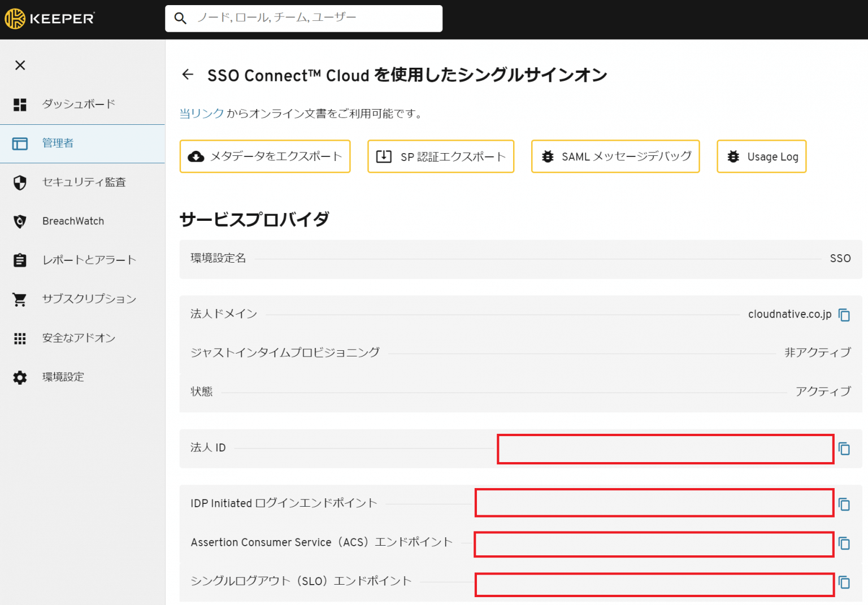Open the 当リンク hyperlink
868x605 pixels.
point(201,114)
